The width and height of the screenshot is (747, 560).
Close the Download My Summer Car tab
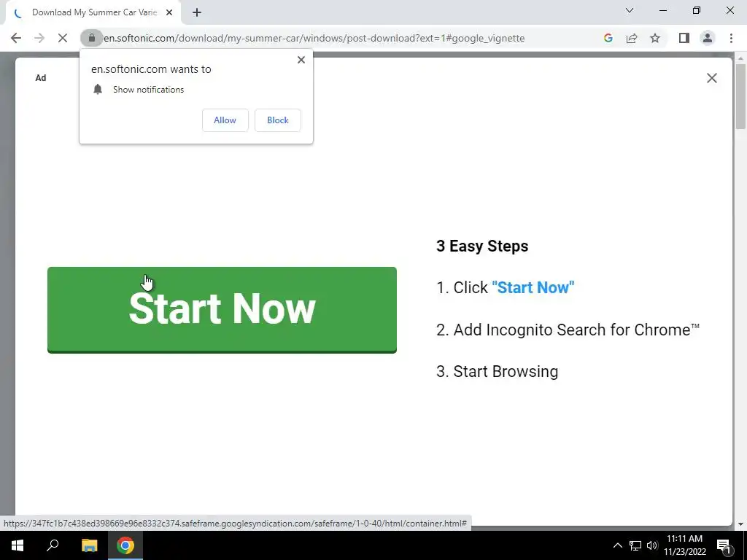coord(169,13)
